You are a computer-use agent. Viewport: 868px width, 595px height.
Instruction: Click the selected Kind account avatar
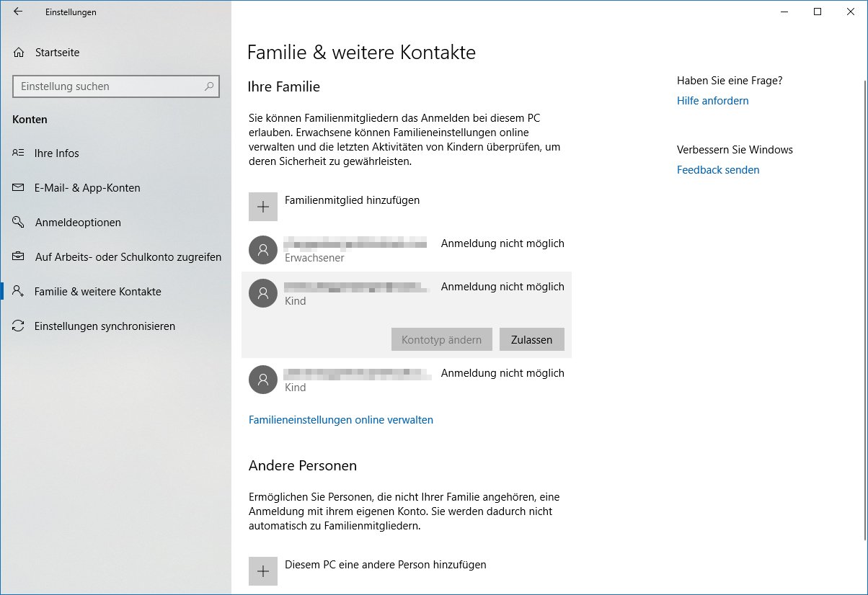[x=263, y=293]
